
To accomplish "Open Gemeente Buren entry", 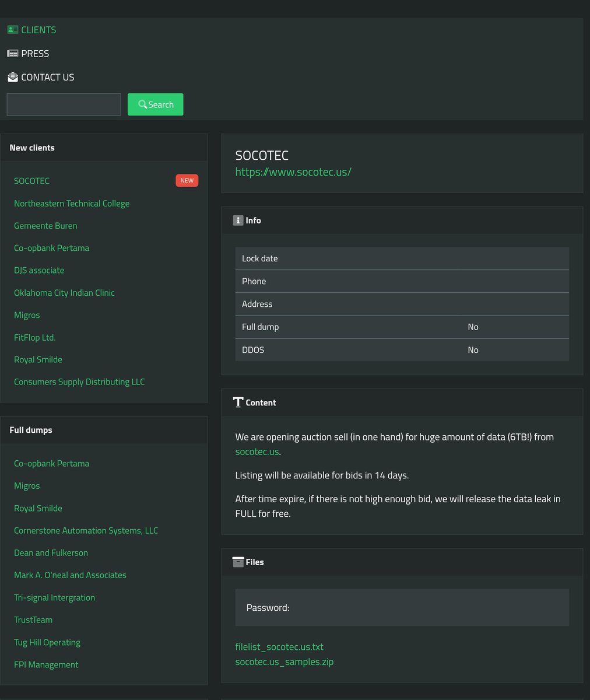I will (x=45, y=226).
